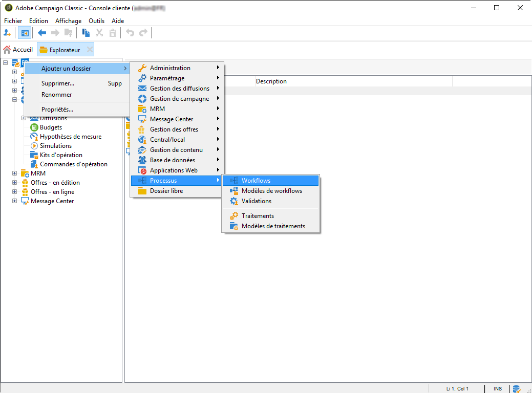The width and height of the screenshot is (532, 393).
Task: Click the forward navigation arrow in toolbar
Action: (x=55, y=33)
